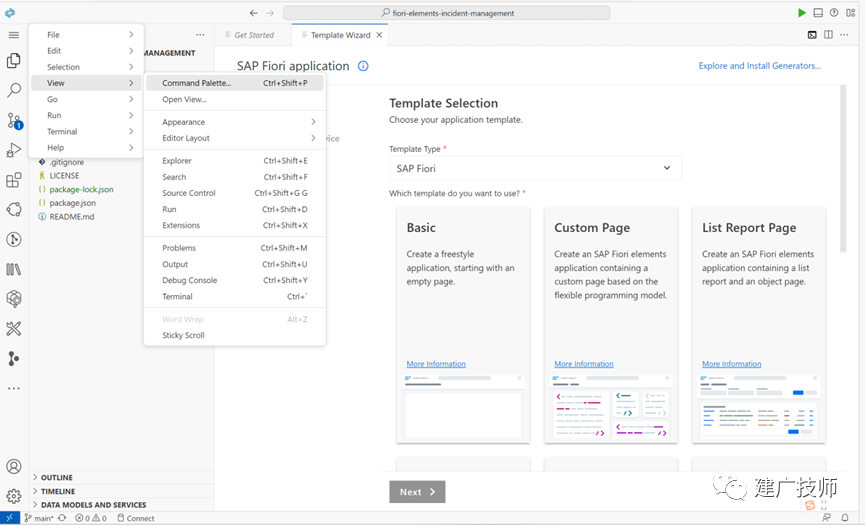The width and height of the screenshot is (865, 525).
Task: Click Run play icon in title bar
Action: [802, 13]
